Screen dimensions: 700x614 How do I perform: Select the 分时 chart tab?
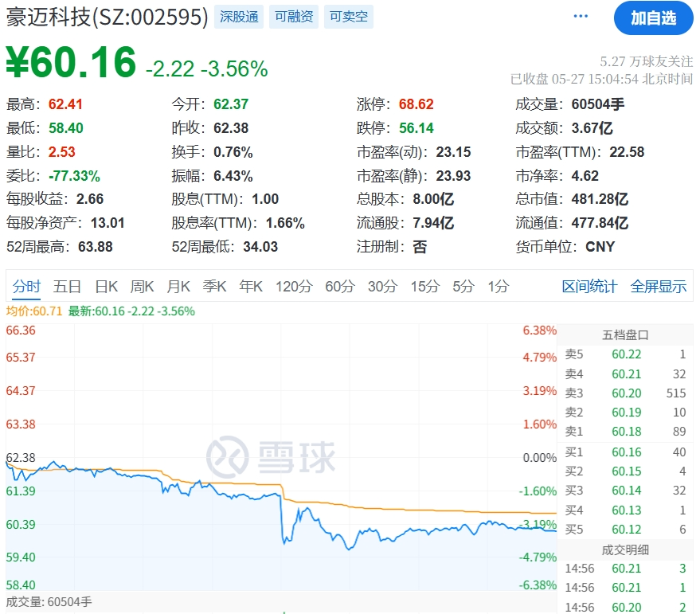(26, 287)
